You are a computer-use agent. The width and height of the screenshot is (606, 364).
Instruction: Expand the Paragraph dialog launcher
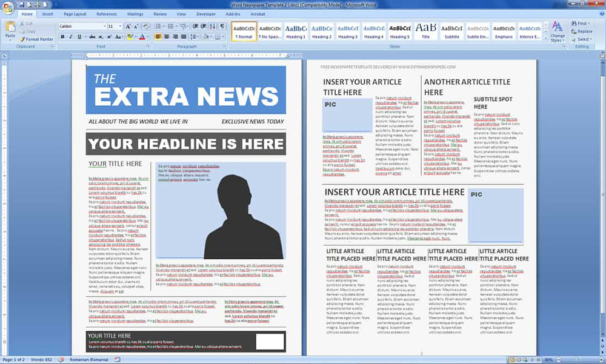click(225, 47)
